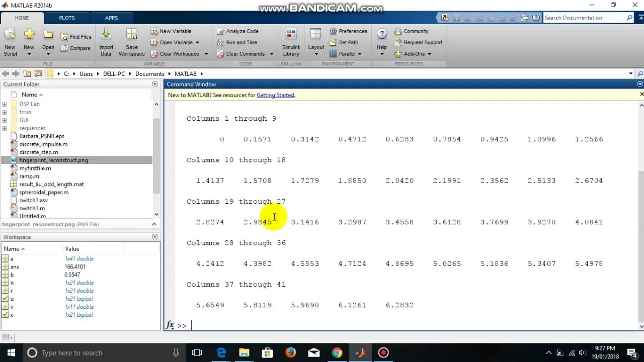The height and width of the screenshot is (362, 644).
Task: Open address bar history dropdown
Action: click(631, 74)
